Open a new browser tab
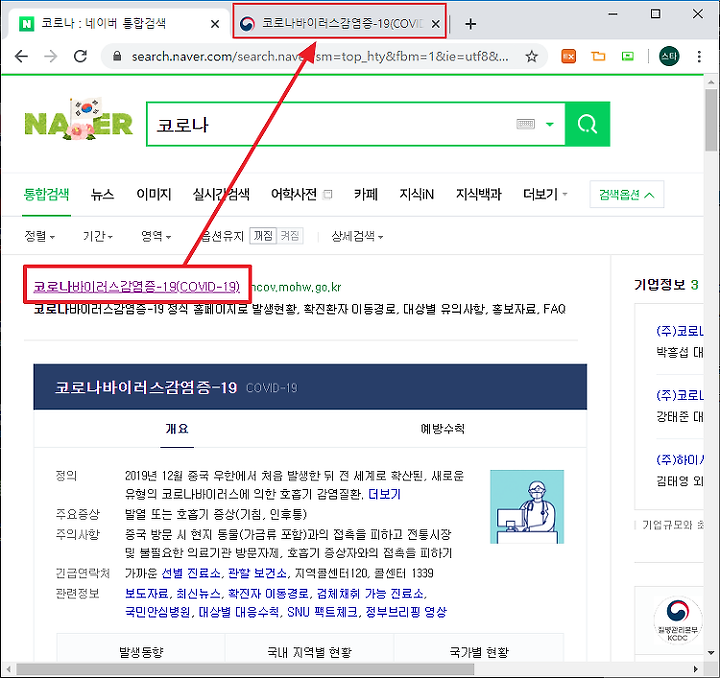This screenshot has height=678, width=720. coord(470,24)
